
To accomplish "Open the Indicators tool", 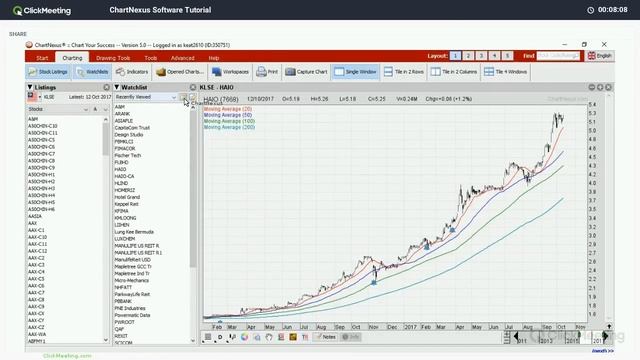I will [x=132, y=72].
